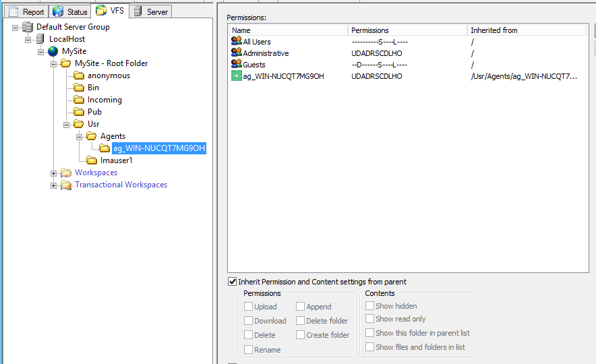Viewport: 596px width, 364px height.
Task: Select the LocalHost server icon
Action: (x=40, y=39)
